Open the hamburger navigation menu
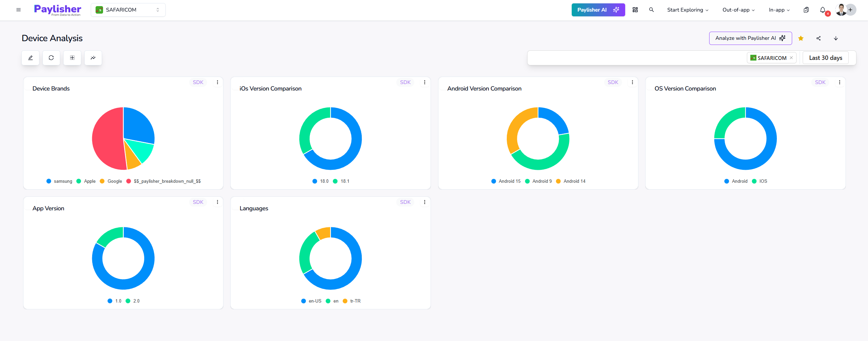Screen dimensions: 868x341 18,10
